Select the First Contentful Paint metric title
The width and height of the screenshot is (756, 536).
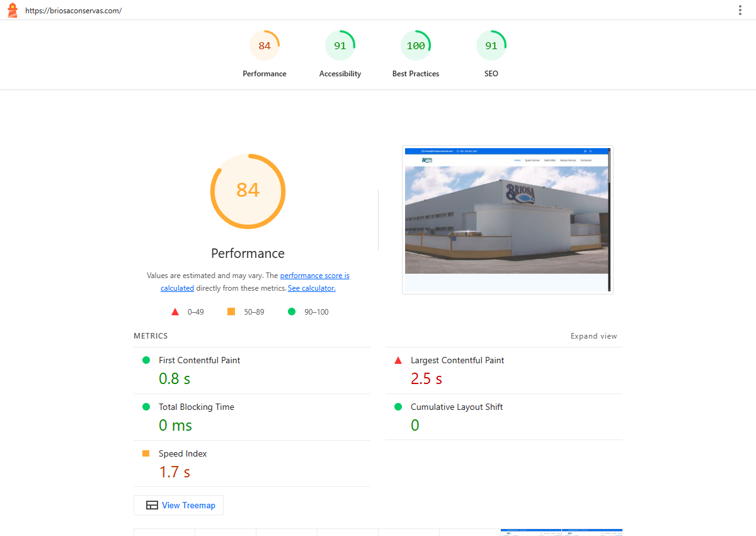(x=200, y=360)
